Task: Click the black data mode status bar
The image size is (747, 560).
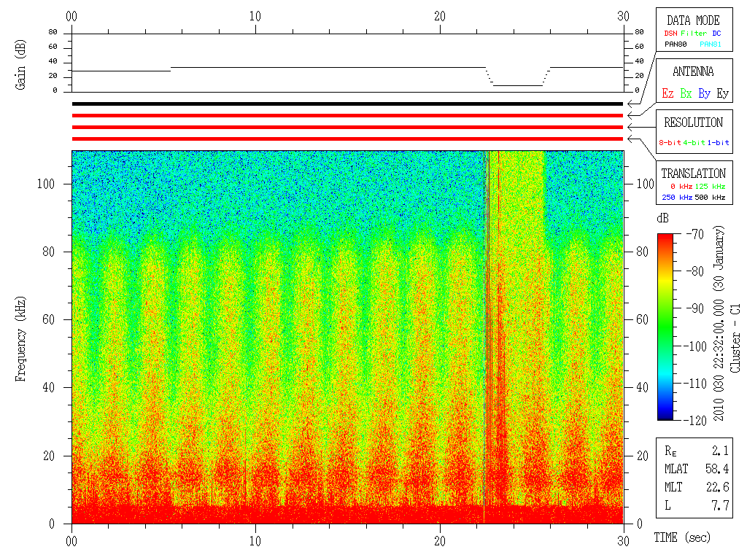Action: pos(347,104)
